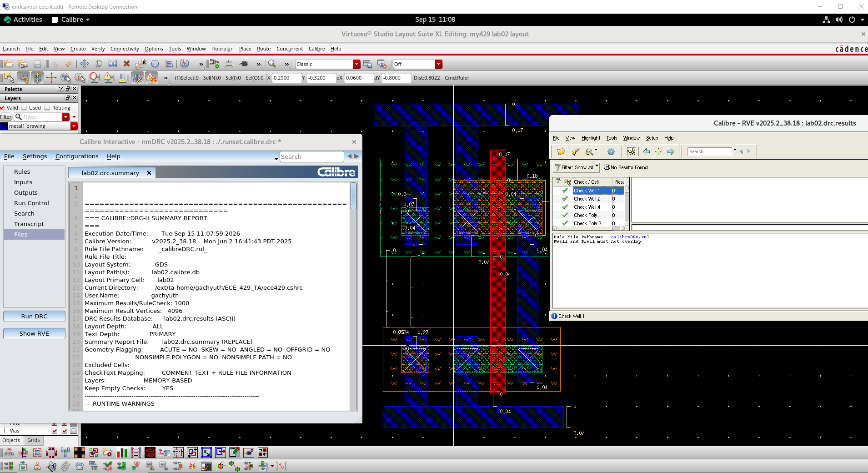Expand the Calibre application menu in top bar

coord(71,20)
